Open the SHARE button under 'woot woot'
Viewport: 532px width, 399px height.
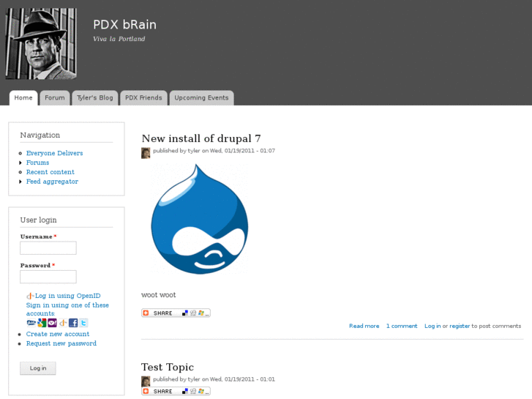pos(176,313)
